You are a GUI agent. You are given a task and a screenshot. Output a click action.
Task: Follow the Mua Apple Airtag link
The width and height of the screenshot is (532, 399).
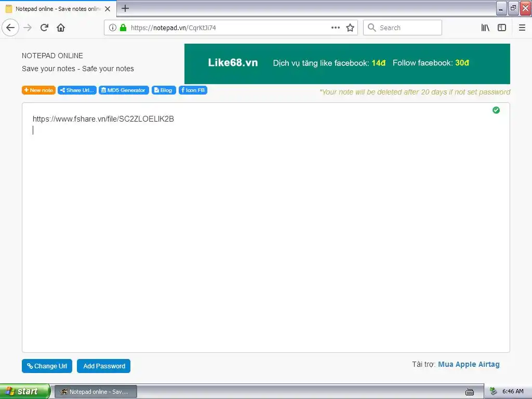[x=469, y=364]
